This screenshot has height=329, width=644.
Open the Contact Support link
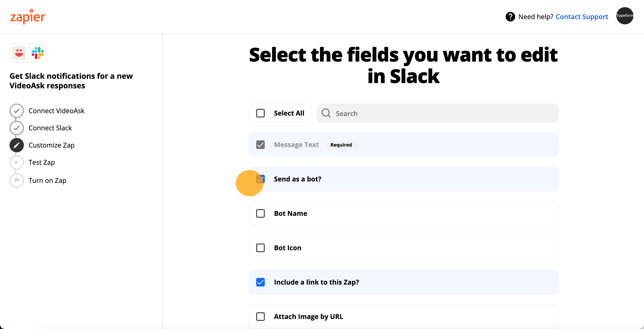click(x=582, y=17)
